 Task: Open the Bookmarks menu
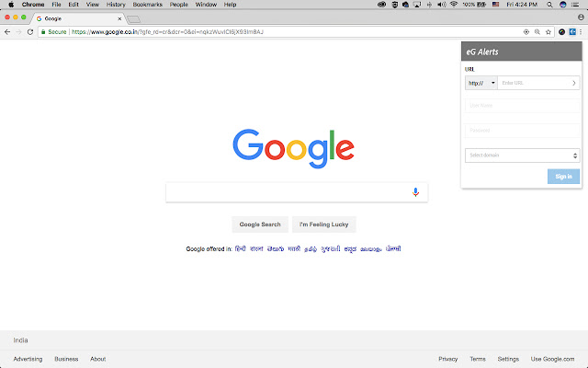click(x=147, y=5)
